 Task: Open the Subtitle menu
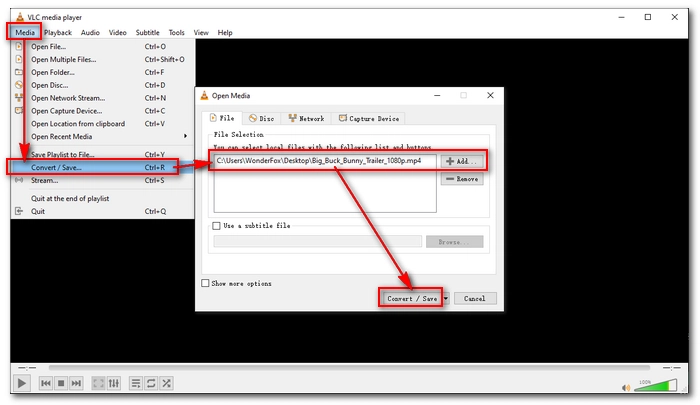click(x=147, y=32)
